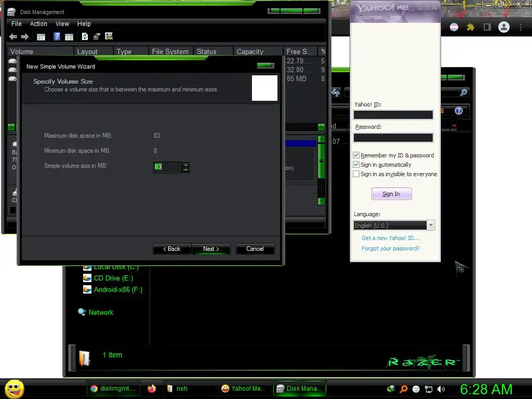Click the scroll-right arrow of volume list
Image resolution: width=532 pixels, height=399 pixels.
tap(321, 127)
